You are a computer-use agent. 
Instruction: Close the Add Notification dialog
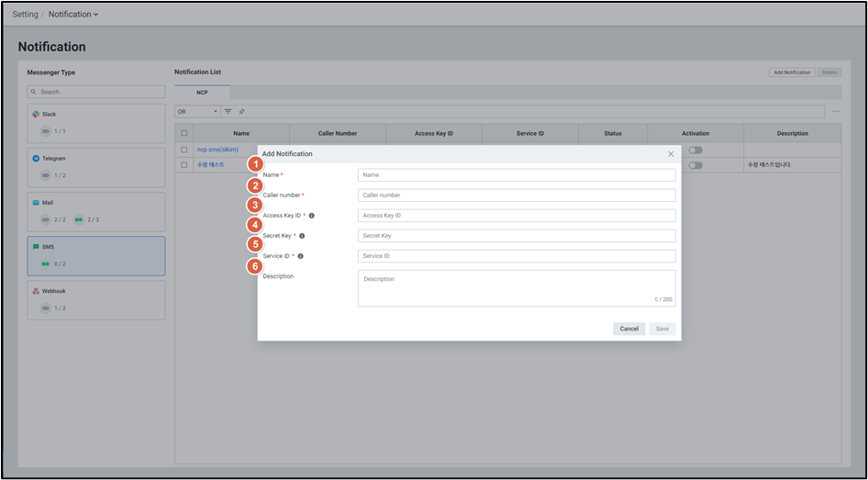[x=671, y=153]
